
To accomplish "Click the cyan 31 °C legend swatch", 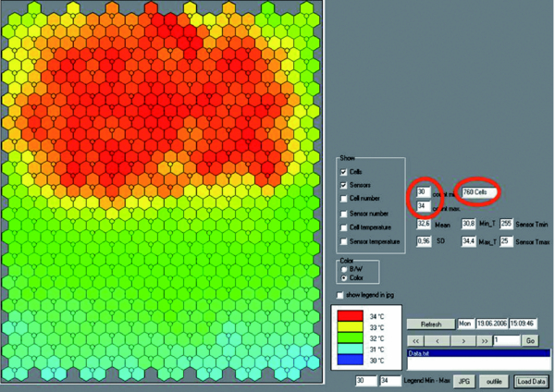I will (350, 349).
